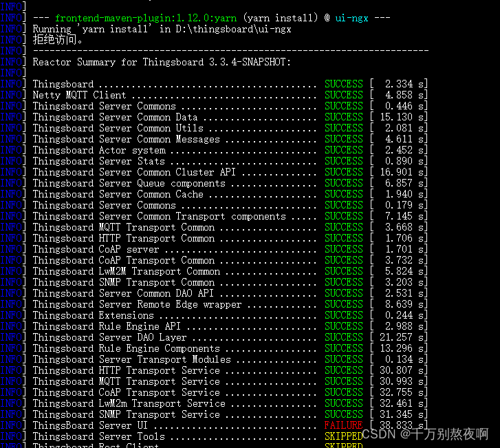Click SUCCESS status on Netty MQTT Client row

tap(343, 95)
